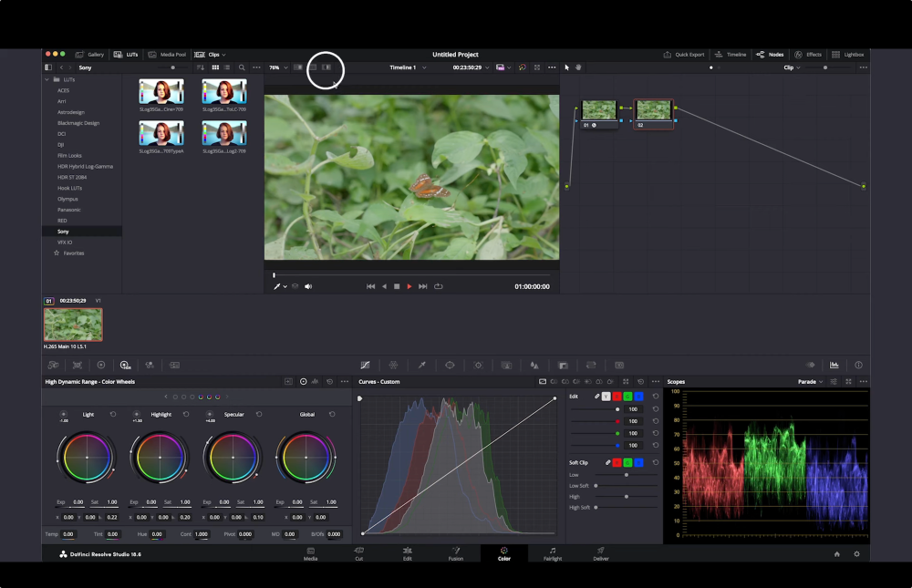Open the Qualifier eyedropper palette

click(x=421, y=366)
